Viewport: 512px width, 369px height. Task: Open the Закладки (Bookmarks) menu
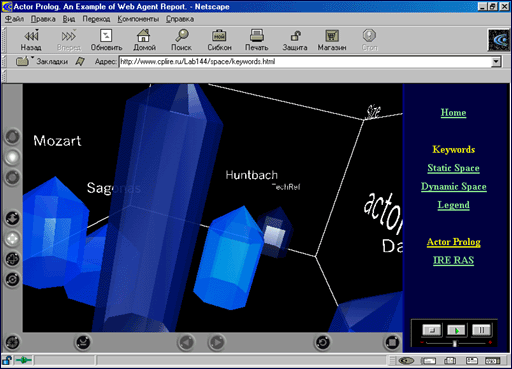(42, 61)
